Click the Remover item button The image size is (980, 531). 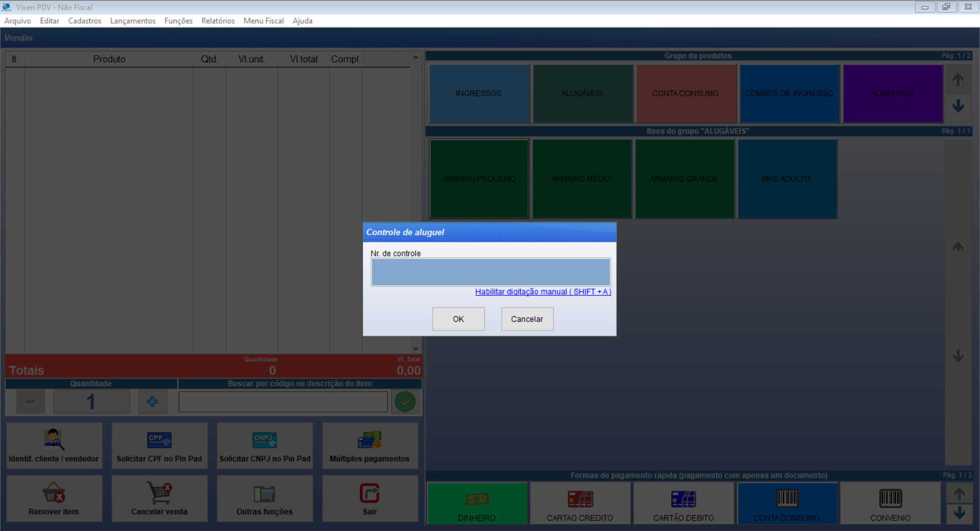click(x=54, y=498)
